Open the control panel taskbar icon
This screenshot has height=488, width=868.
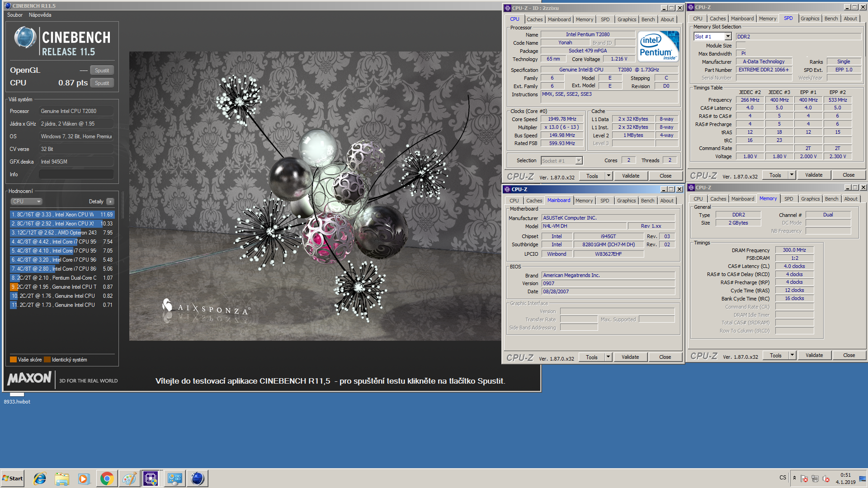[x=175, y=479]
